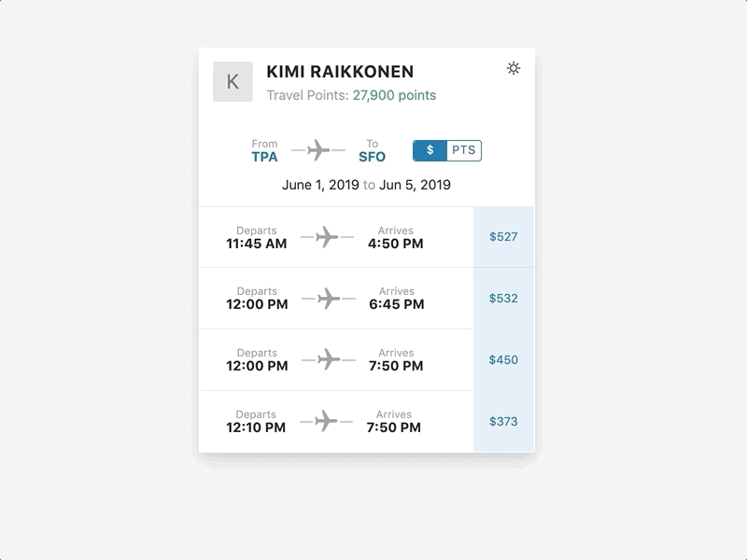Select the $450 fare price
Screen dimensions: 747x560
click(x=503, y=358)
